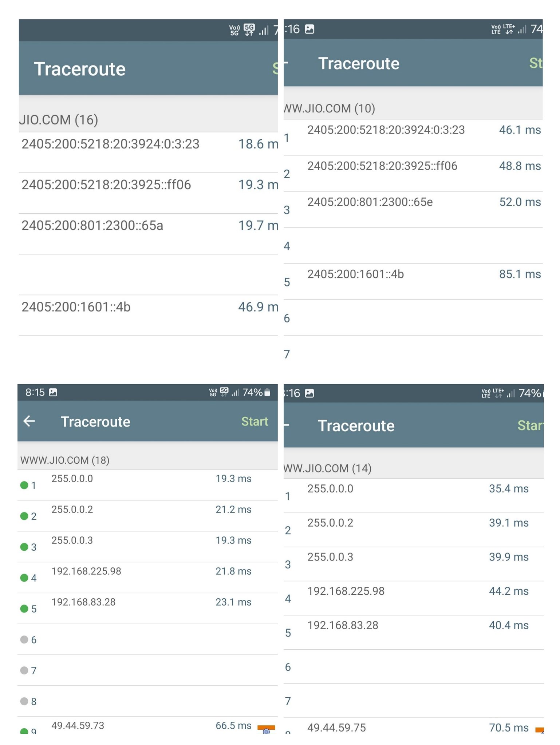
Task: Tap the 52.0 ms latency value
Action: point(520,202)
